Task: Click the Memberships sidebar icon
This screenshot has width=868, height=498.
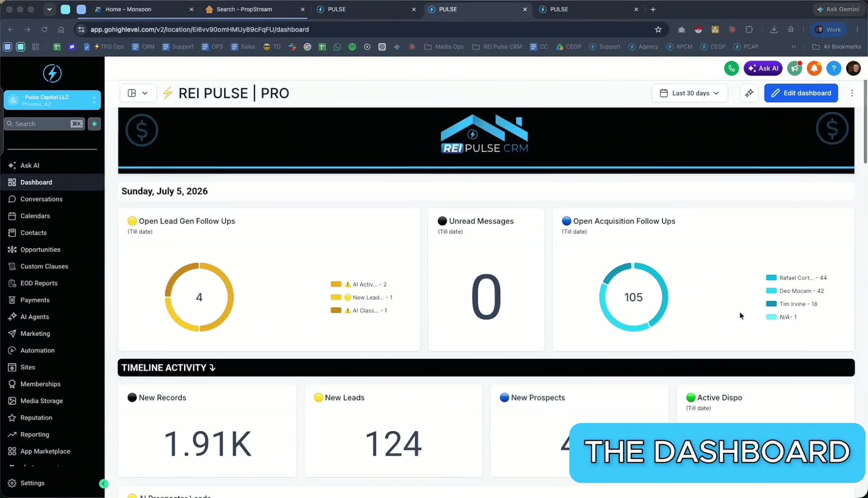Action: point(12,384)
